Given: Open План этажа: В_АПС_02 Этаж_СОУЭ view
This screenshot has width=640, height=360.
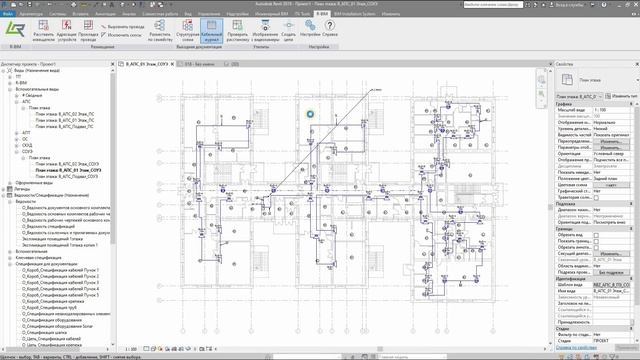Looking at the screenshot, I should click(67, 164).
